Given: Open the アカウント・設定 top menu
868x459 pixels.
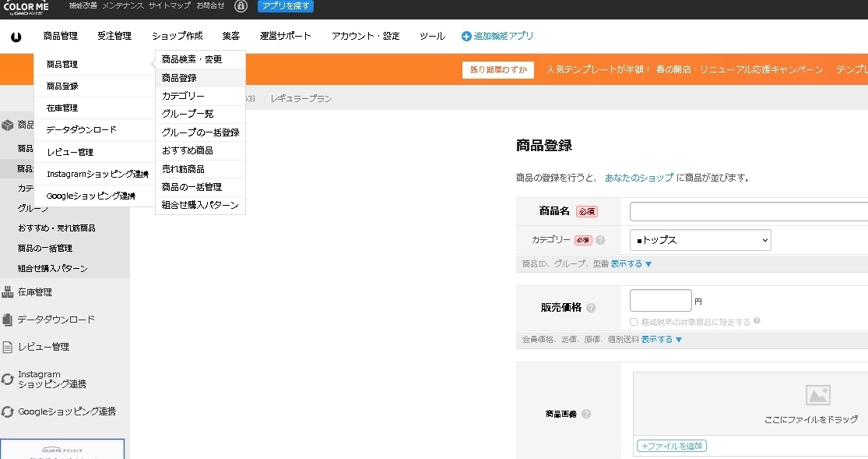Looking at the screenshot, I should 365,36.
